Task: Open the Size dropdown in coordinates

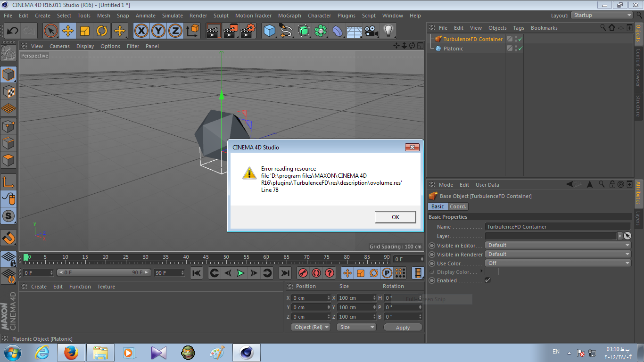Action: [x=356, y=327]
